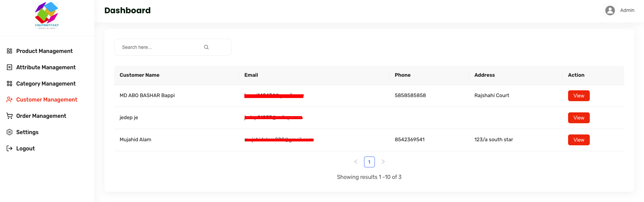Open the Admin account menu

tap(627, 11)
